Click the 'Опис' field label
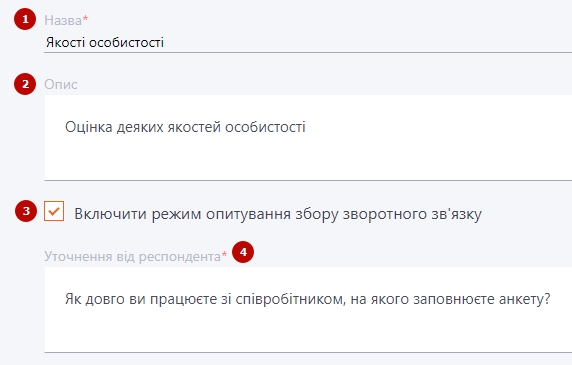Viewport: 572px width, 365px height. click(61, 85)
